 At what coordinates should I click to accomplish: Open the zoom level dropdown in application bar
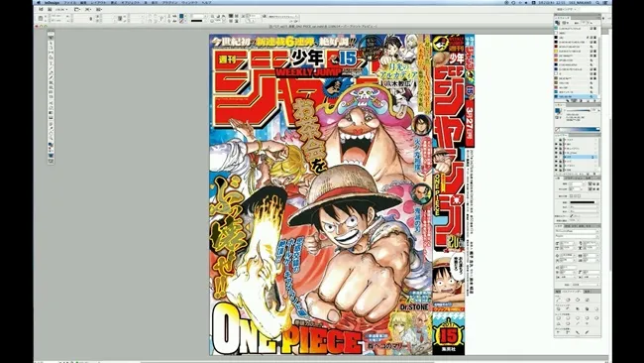[x=62, y=9]
